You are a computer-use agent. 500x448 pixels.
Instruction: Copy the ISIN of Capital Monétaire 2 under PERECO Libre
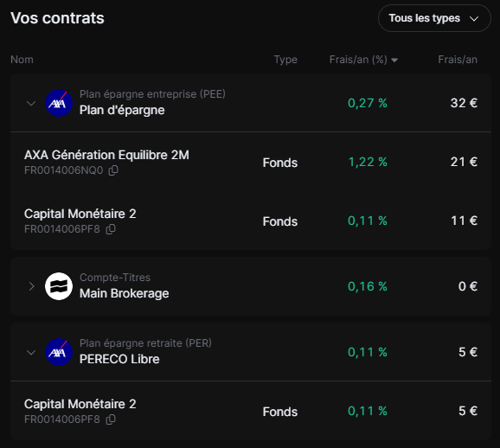click(111, 419)
